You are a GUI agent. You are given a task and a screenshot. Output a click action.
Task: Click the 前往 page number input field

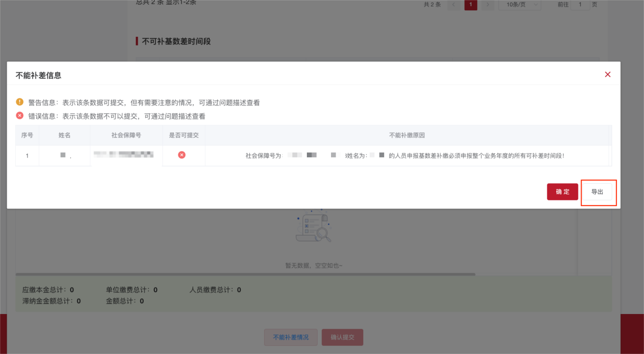point(580,5)
